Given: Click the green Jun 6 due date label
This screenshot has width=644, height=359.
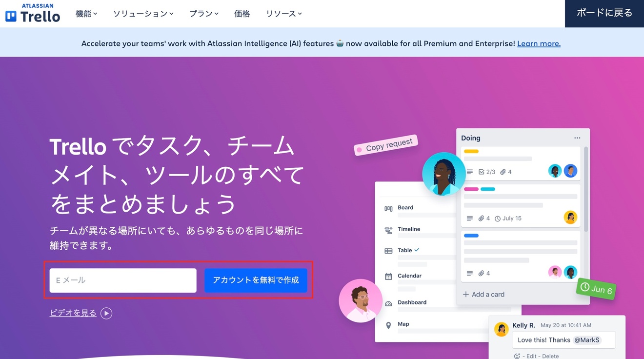Looking at the screenshot, I should pos(596,289).
